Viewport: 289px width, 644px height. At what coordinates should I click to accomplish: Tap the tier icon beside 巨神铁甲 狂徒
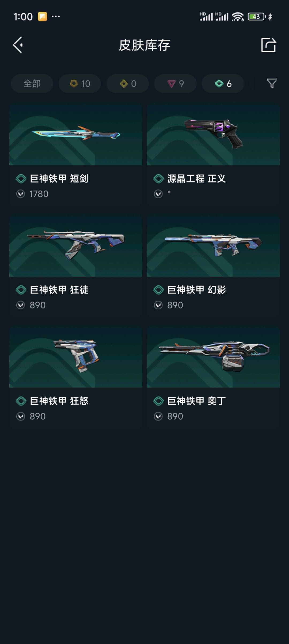[x=21, y=290]
